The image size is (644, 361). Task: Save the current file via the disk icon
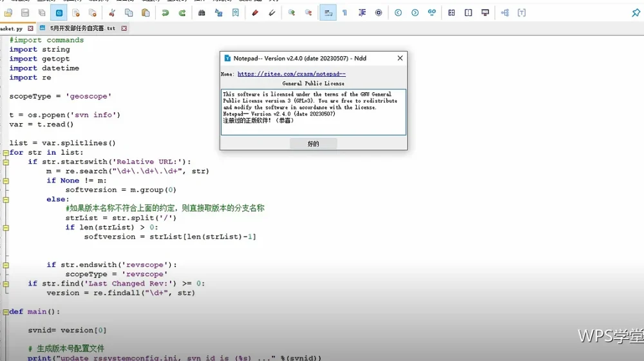(x=25, y=13)
